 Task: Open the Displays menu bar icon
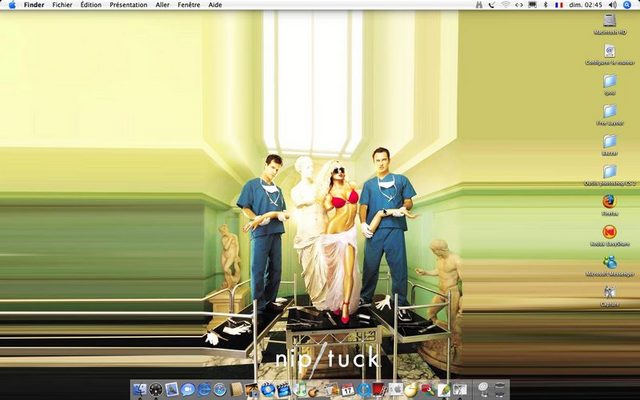pyautogui.click(x=532, y=5)
